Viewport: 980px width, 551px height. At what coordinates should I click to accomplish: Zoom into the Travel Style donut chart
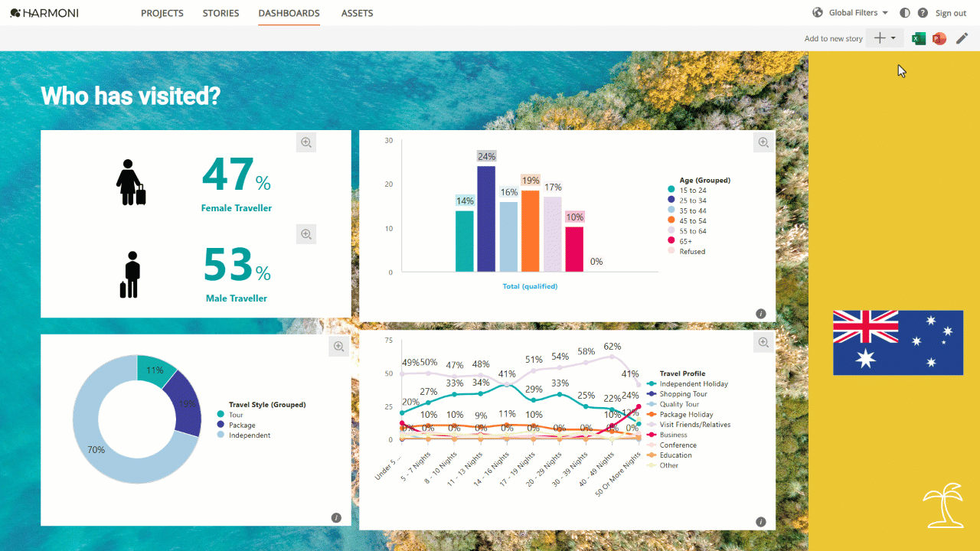click(x=338, y=347)
